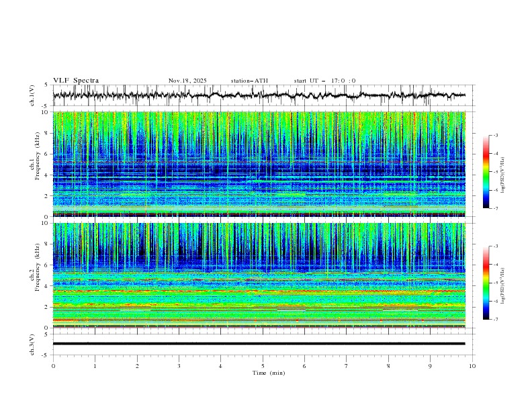Click time axis tick label "10"
The image size is (532, 411).
(472, 366)
